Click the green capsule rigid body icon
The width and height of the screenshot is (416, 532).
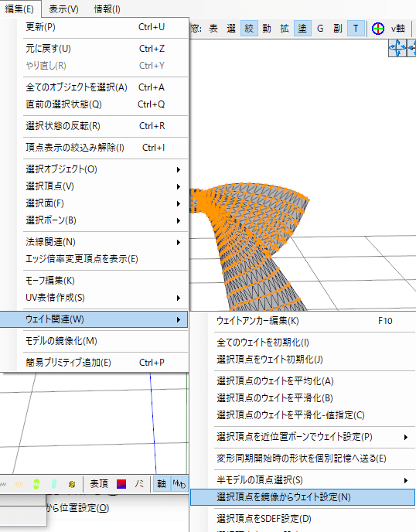pos(36,484)
